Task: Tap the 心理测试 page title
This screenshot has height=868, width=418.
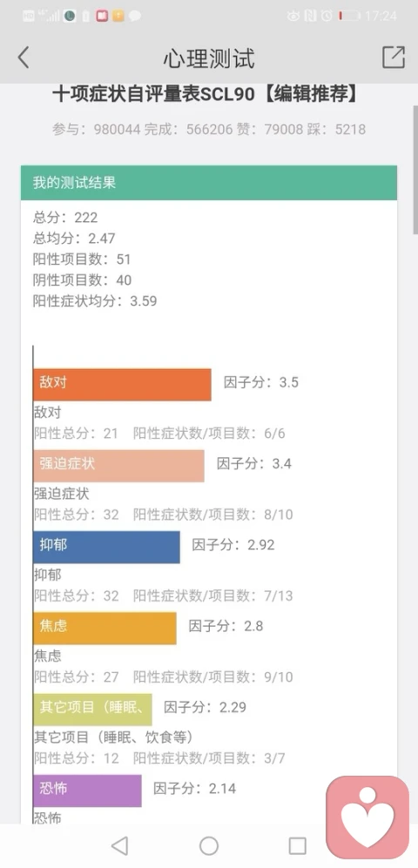Action: (x=209, y=58)
